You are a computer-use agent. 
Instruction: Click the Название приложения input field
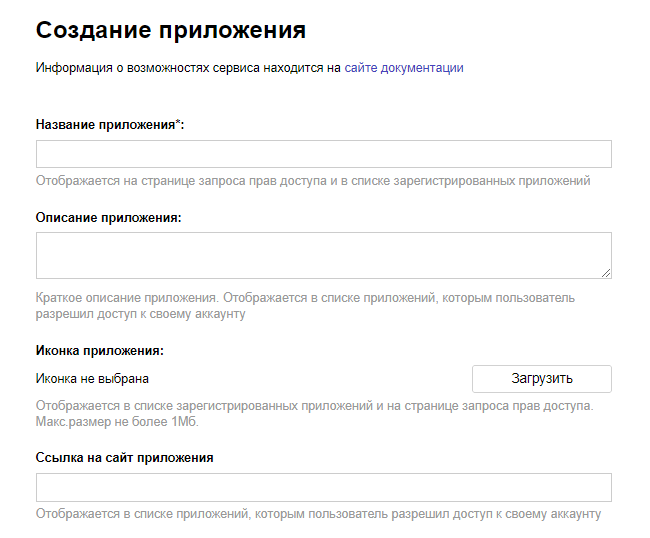pos(323,154)
